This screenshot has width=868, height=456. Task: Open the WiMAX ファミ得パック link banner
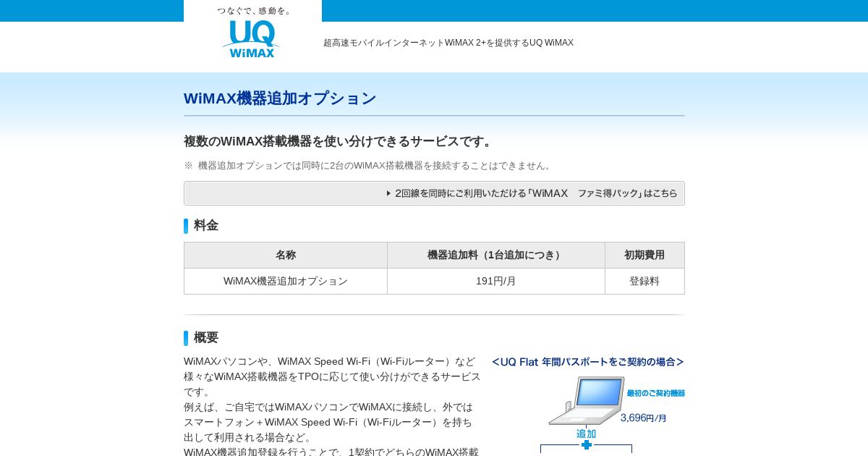click(434, 193)
